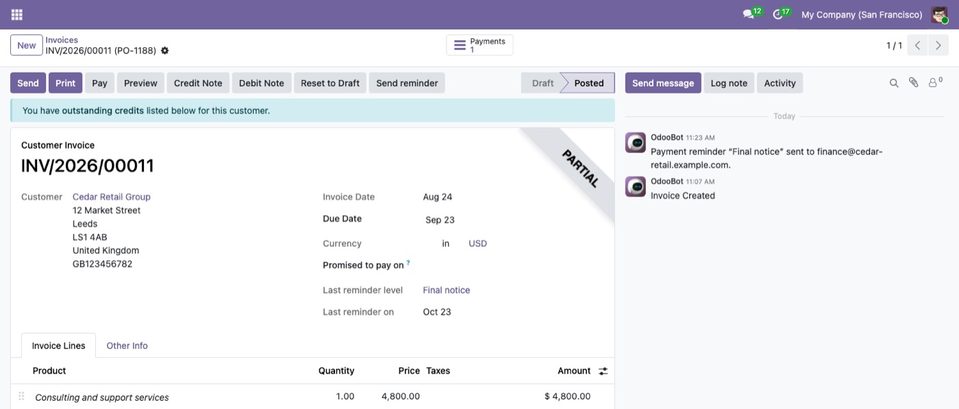This screenshot has width=959, height=409.
Task: Click the help mark beside Promised to pay on
Action: (x=408, y=263)
